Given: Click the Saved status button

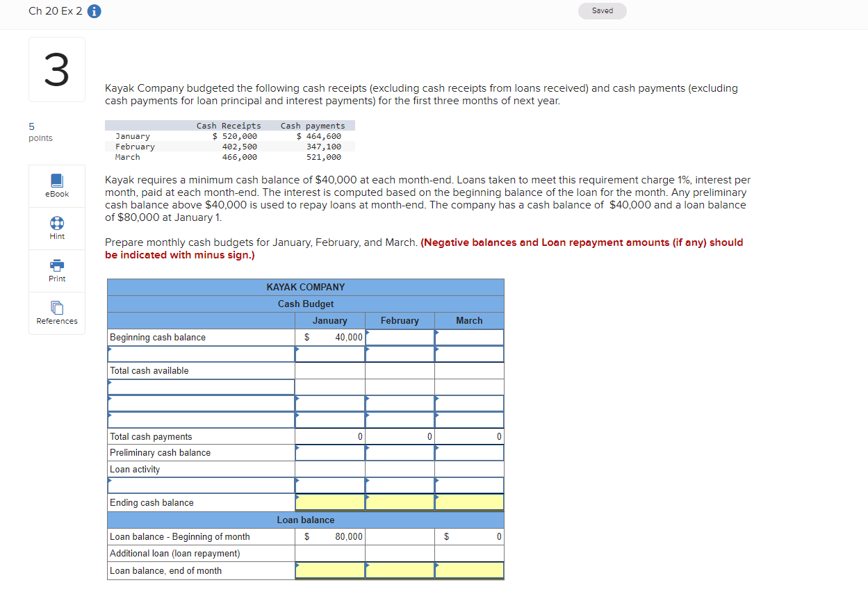Looking at the screenshot, I should 603,11.
